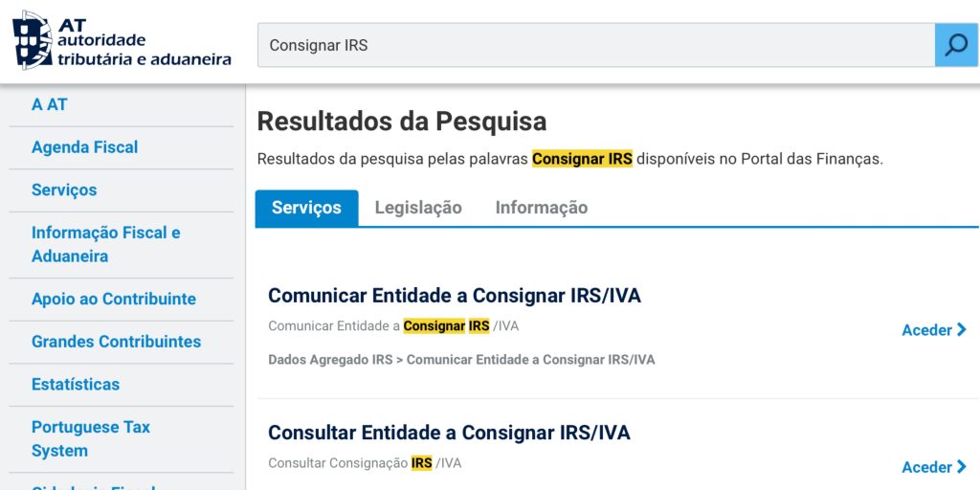Click Aceder for Comunicar Entidade result
The width and height of the screenshot is (980, 490).
933,330
